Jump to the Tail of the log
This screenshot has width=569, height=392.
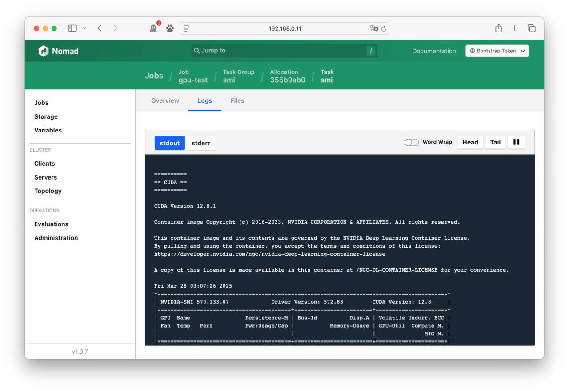tap(495, 142)
